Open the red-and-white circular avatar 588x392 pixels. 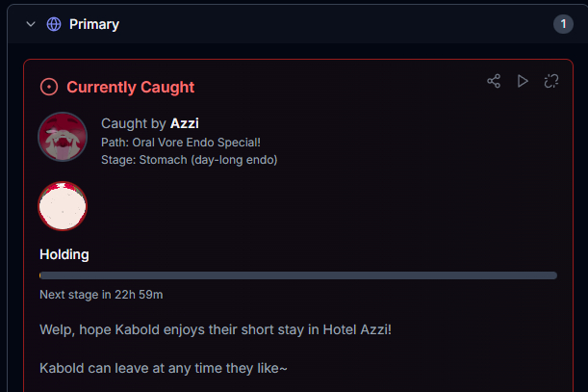(63, 206)
